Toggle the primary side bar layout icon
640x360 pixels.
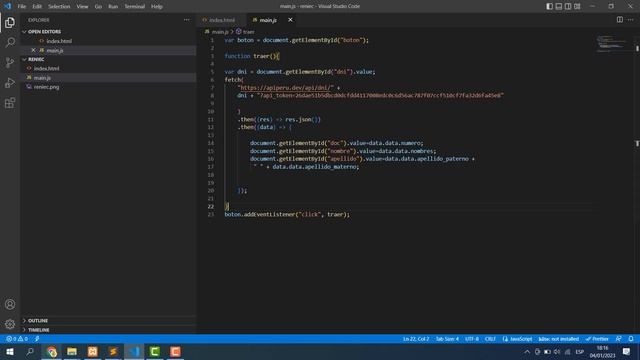coord(549,6)
